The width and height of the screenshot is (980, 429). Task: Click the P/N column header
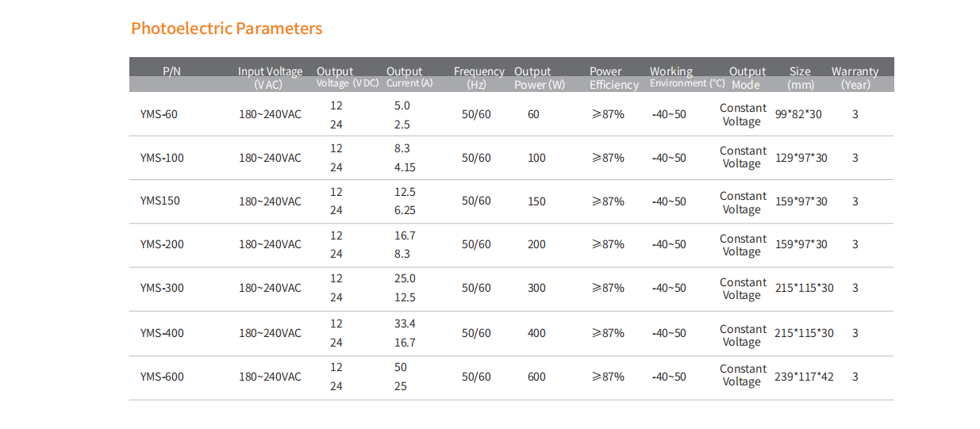tap(171, 71)
